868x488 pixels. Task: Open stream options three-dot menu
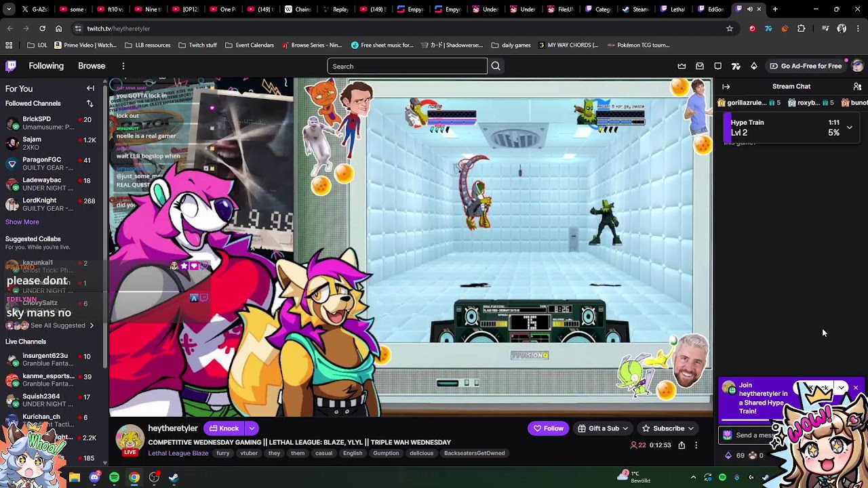(x=696, y=445)
